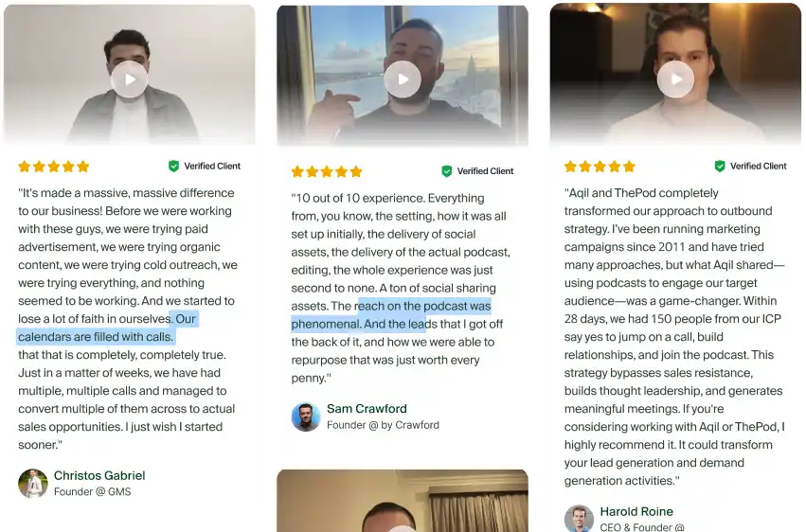Play Sam Crawford's video testimonial

(x=403, y=80)
